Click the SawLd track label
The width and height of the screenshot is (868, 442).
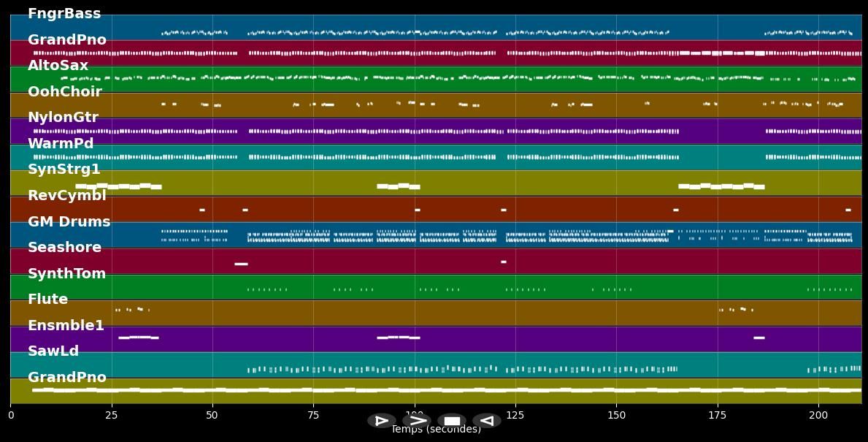pyautogui.click(x=53, y=351)
